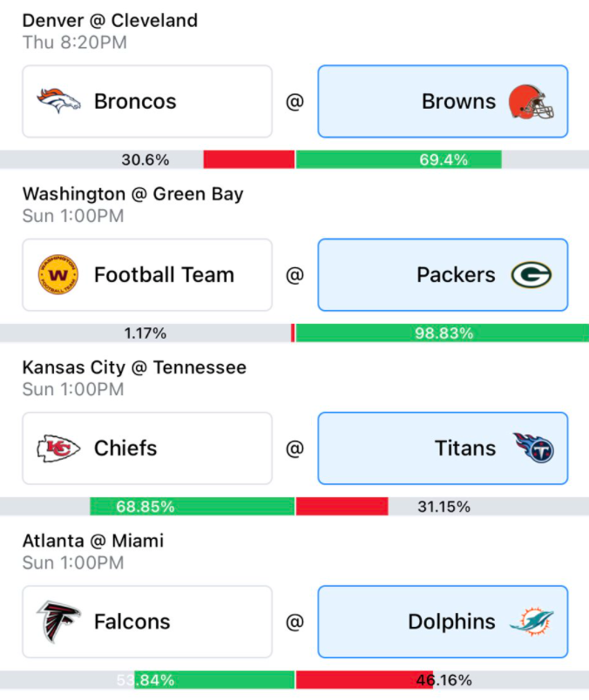Screen dimensions: 589x700
Task: Pick Broncos to win
Action: point(147,101)
